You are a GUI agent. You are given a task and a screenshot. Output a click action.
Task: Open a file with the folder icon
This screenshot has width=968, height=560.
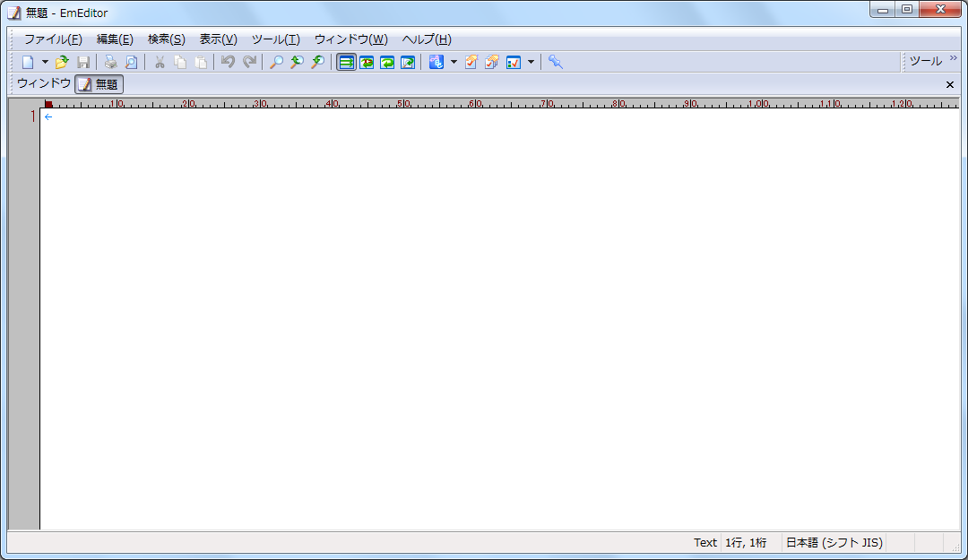point(62,62)
